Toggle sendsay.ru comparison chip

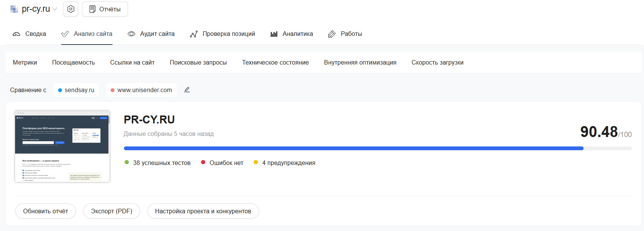point(76,90)
